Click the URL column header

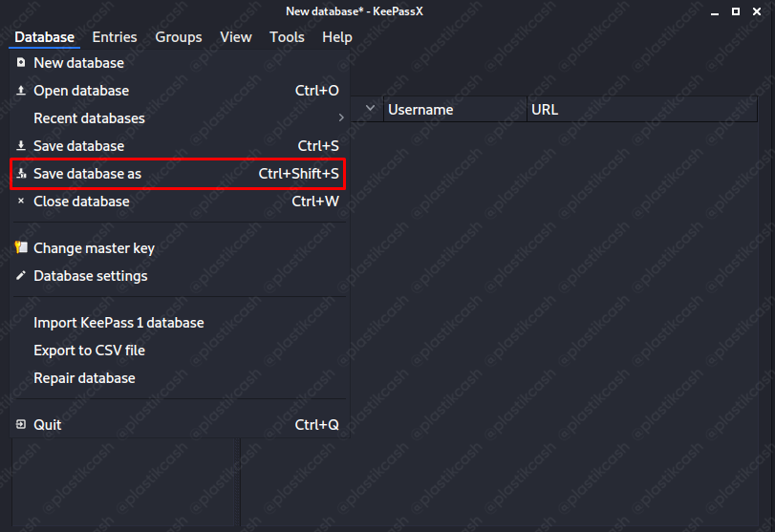click(x=545, y=110)
